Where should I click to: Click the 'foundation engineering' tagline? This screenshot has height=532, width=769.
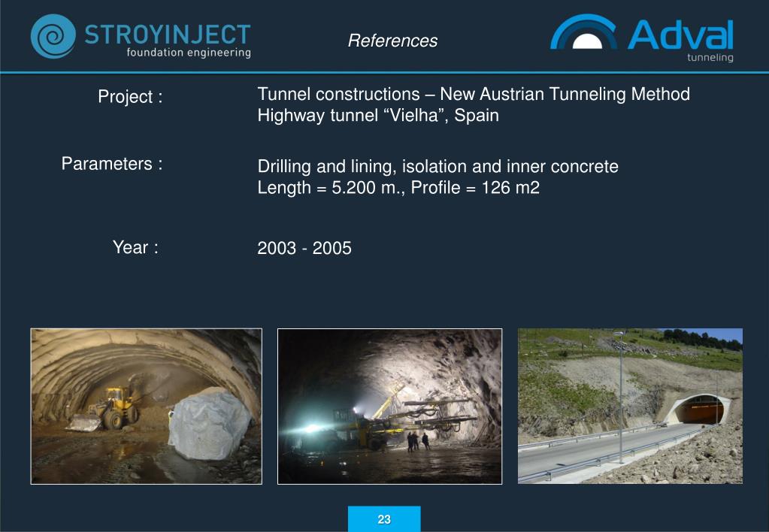189,53
